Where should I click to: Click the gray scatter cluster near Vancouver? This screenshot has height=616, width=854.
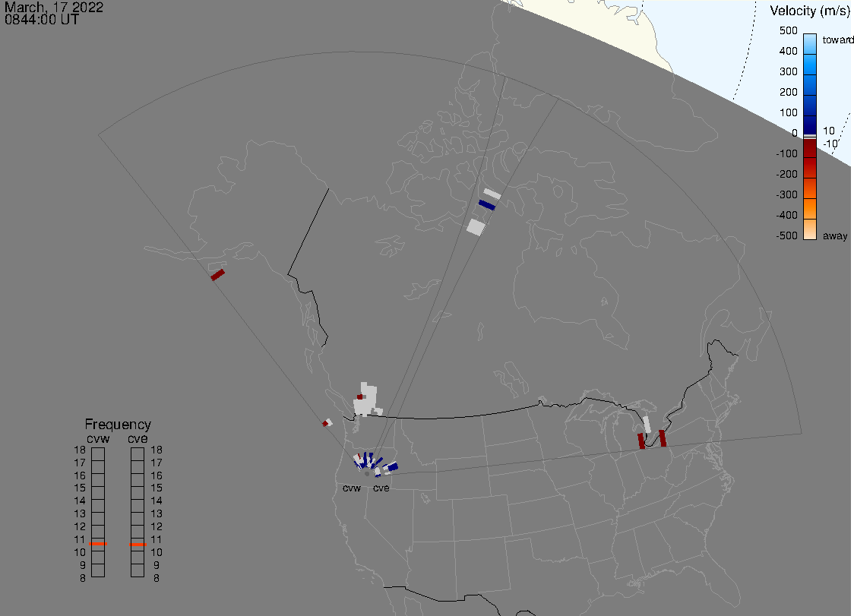[366, 401]
